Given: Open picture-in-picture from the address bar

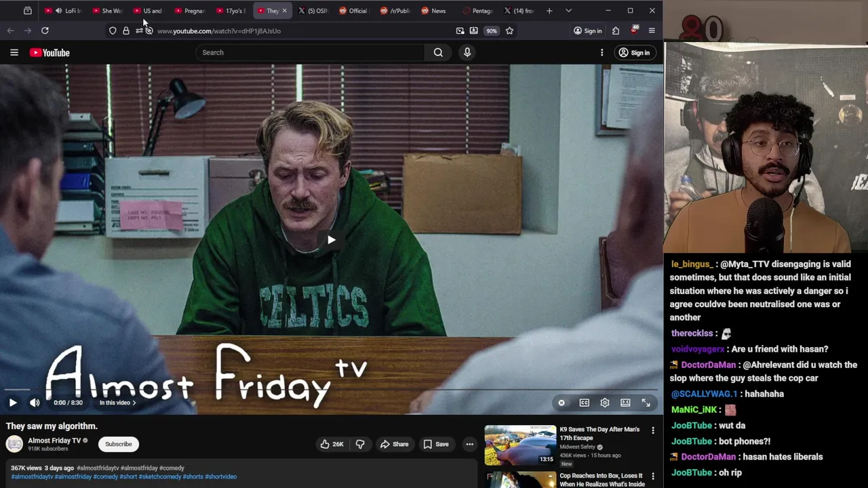Looking at the screenshot, I should pos(460,30).
